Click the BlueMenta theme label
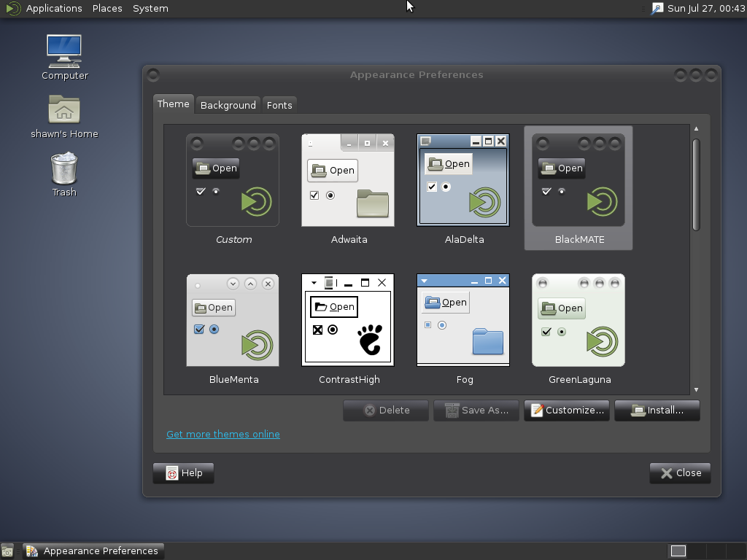Viewport: 747px width, 560px height. point(234,379)
